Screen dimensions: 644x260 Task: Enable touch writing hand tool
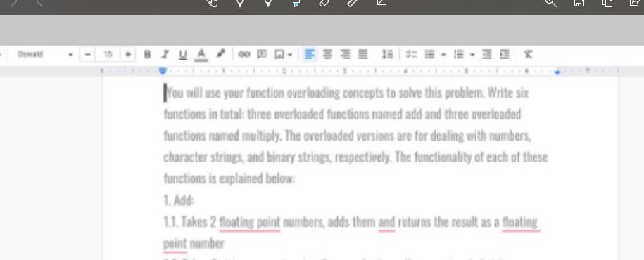point(212,4)
